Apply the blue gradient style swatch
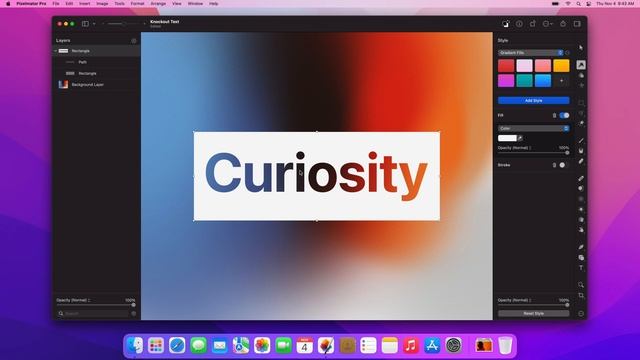The height and width of the screenshot is (360, 640). (543, 81)
